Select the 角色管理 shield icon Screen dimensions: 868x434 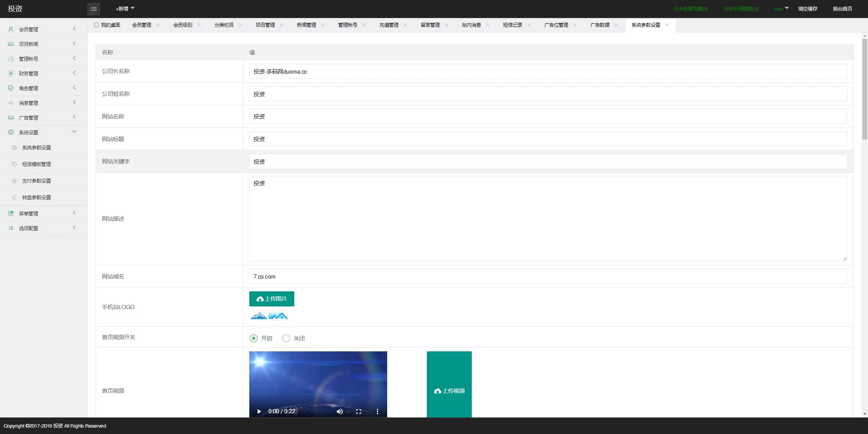pyautogui.click(x=10, y=88)
